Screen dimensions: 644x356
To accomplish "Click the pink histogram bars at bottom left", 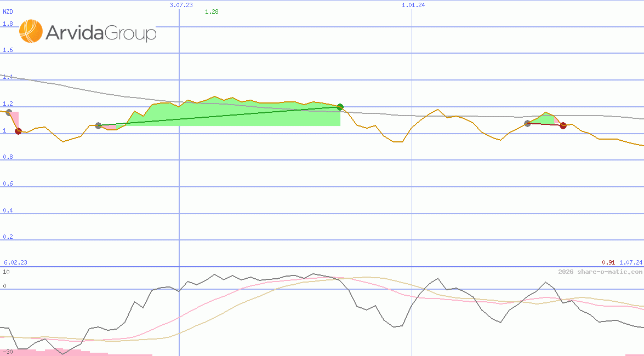I will tap(44, 352).
